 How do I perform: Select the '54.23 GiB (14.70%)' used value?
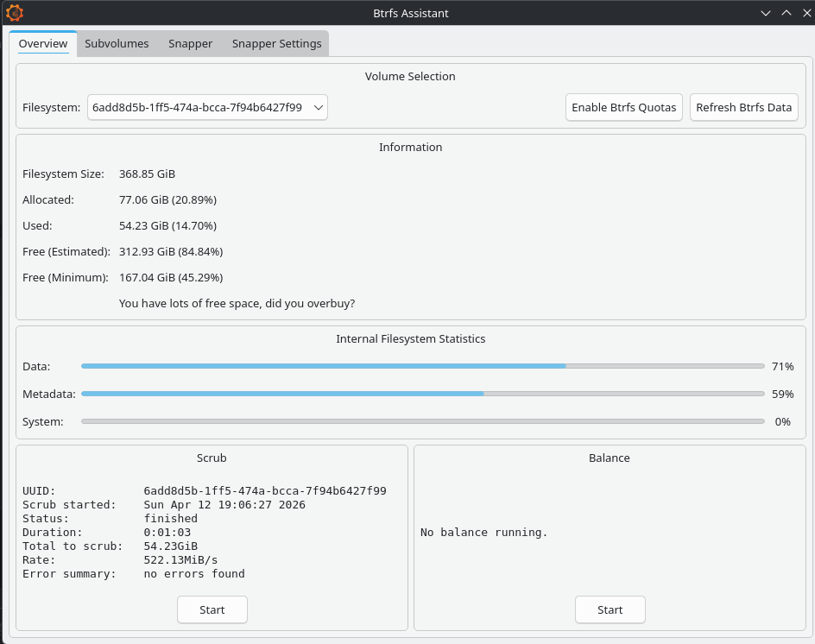point(167,226)
